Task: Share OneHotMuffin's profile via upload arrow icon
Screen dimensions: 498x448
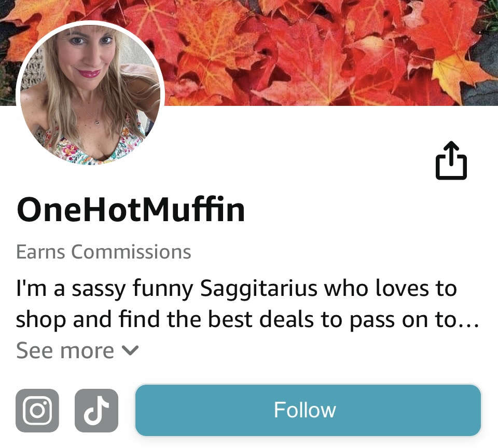Action: 451,160
